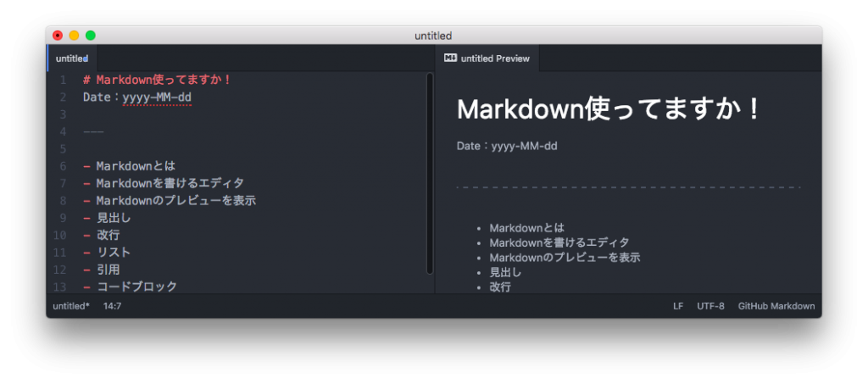
Task: Open the LF line ending selector
Action: pos(678,306)
